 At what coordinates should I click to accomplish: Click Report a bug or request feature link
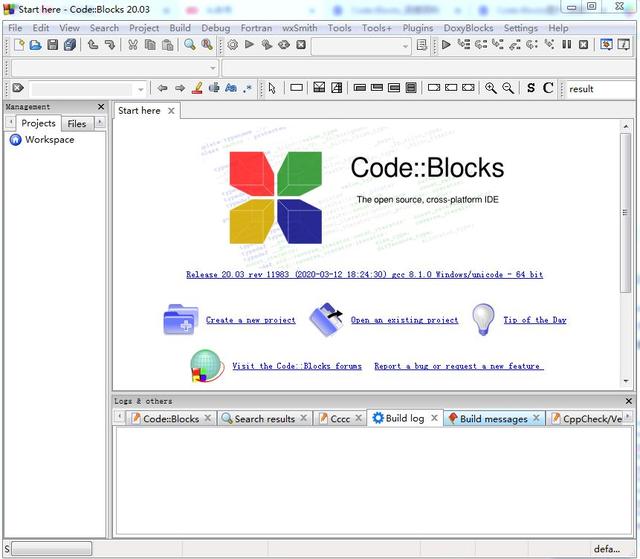point(459,366)
